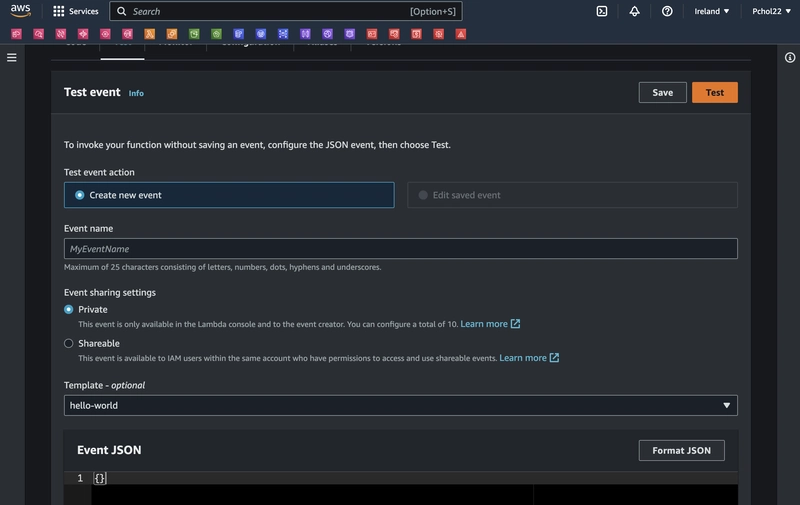This screenshot has width=800, height=505.
Task: Select the Shareable sharing option
Action: click(69, 343)
